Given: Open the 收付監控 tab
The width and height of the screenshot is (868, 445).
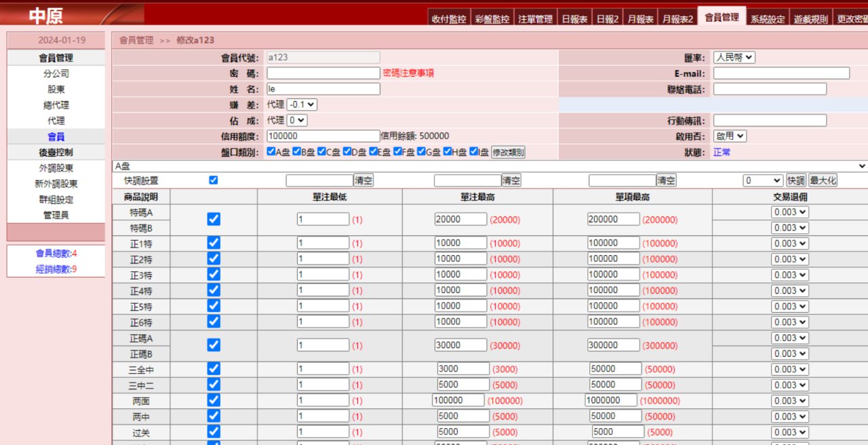Looking at the screenshot, I should tap(449, 20).
